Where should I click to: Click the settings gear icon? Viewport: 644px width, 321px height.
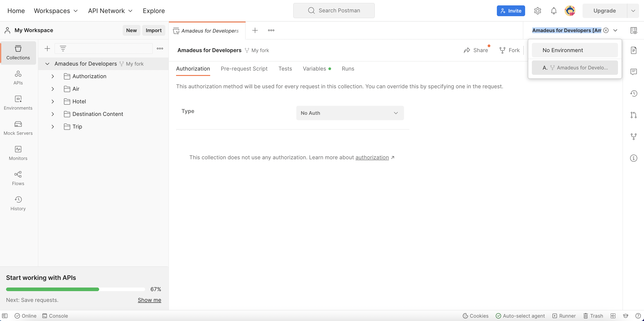(x=537, y=11)
